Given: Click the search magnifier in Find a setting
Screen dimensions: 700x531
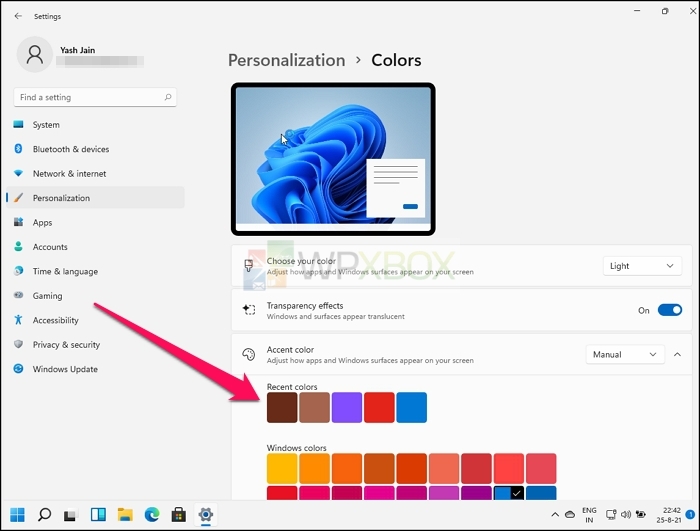Looking at the screenshot, I should tap(168, 97).
